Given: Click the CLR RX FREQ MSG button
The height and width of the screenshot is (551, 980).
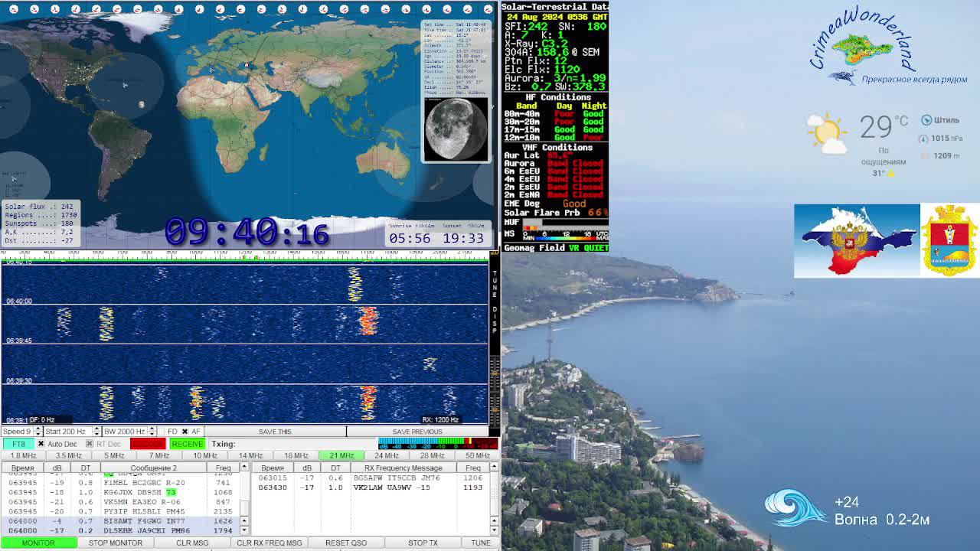Looking at the screenshot, I should pyautogui.click(x=269, y=543).
